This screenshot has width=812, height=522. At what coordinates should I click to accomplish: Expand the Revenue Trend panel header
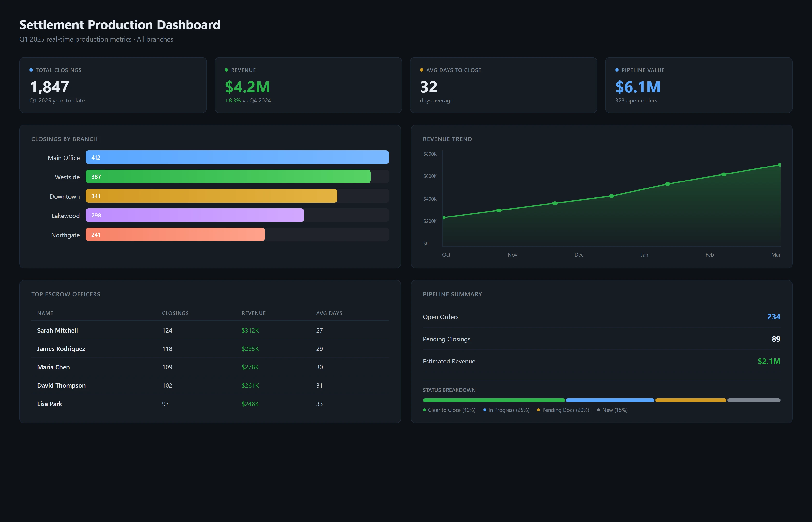(447, 139)
